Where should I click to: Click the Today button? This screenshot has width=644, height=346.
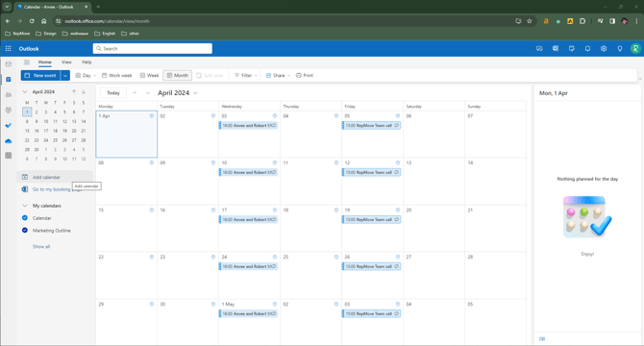113,93
